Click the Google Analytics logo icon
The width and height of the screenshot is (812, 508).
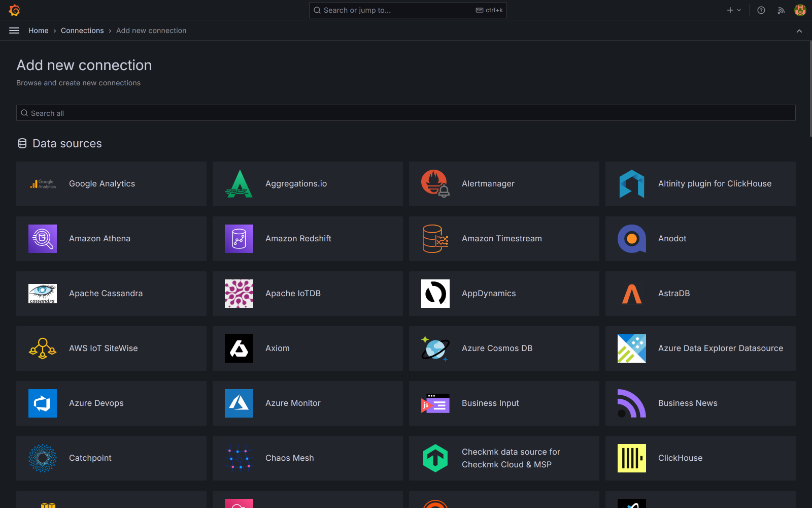43,184
